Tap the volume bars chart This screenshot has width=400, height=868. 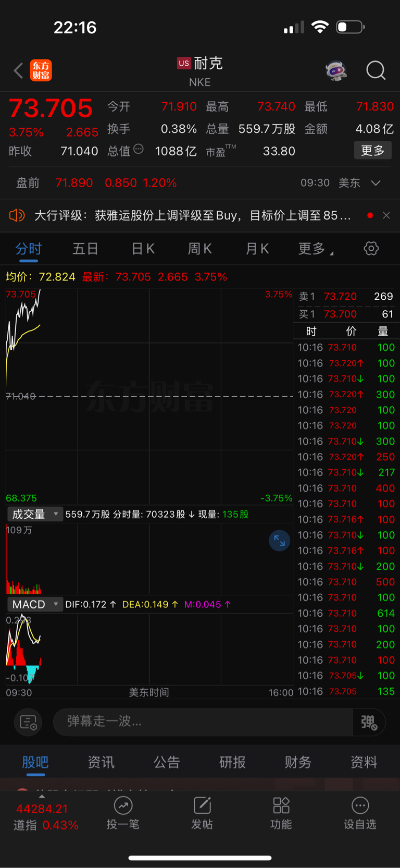click(149, 559)
